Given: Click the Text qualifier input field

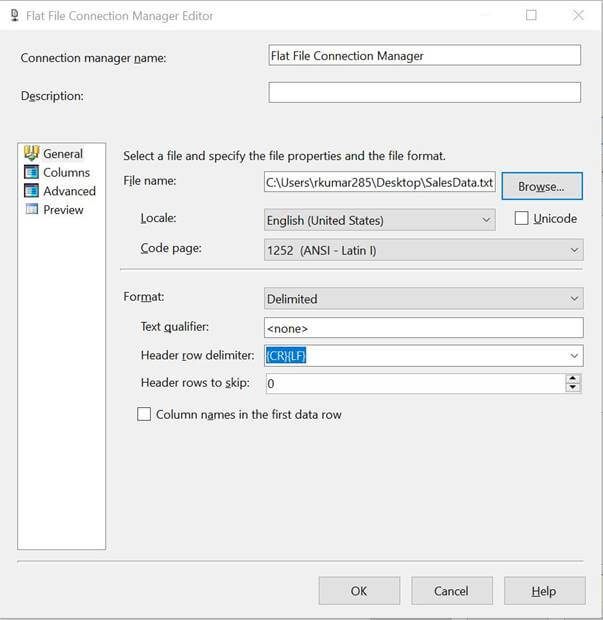Looking at the screenshot, I should 423,328.
